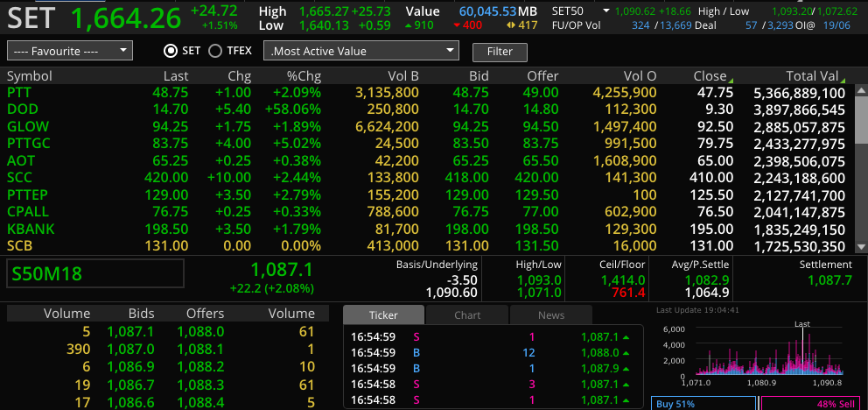This screenshot has height=410, width=868.
Task: Click the Settlement value 1,087.7
Action: coord(829,280)
